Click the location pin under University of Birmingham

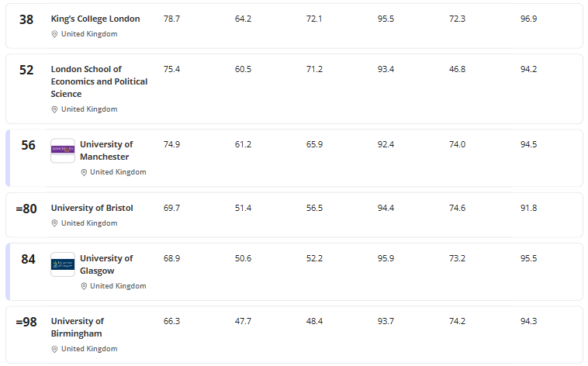click(x=54, y=349)
